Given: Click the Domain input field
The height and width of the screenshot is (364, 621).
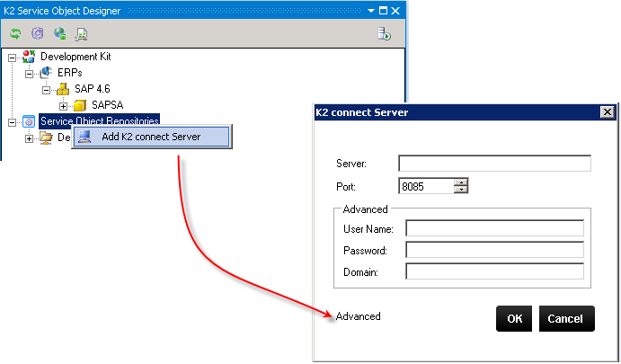Looking at the screenshot, I should [x=494, y=271].
